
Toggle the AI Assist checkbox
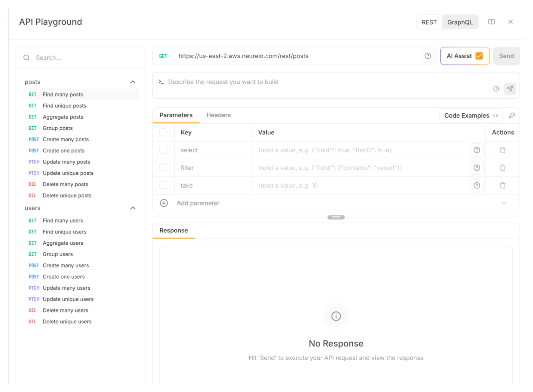[479, 56]
